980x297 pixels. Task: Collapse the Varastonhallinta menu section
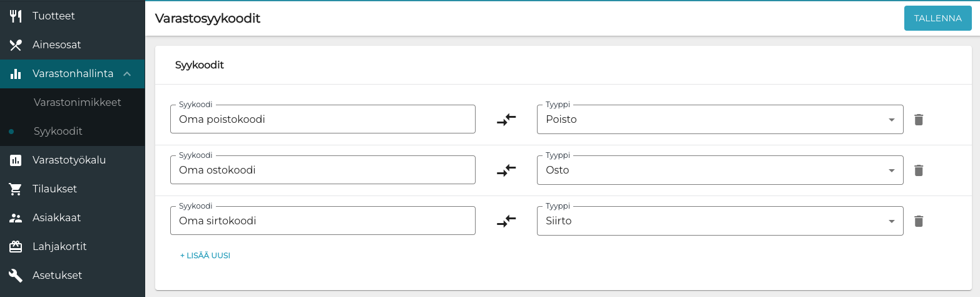(x=127, y=74)
